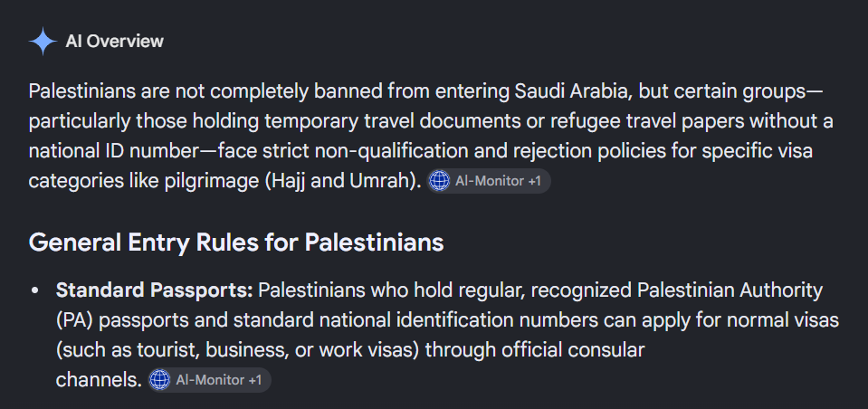Click the words Saudi Arabia in the first paragraph
868x409 pixels.
pyautogui.click(x=573, y=91)
